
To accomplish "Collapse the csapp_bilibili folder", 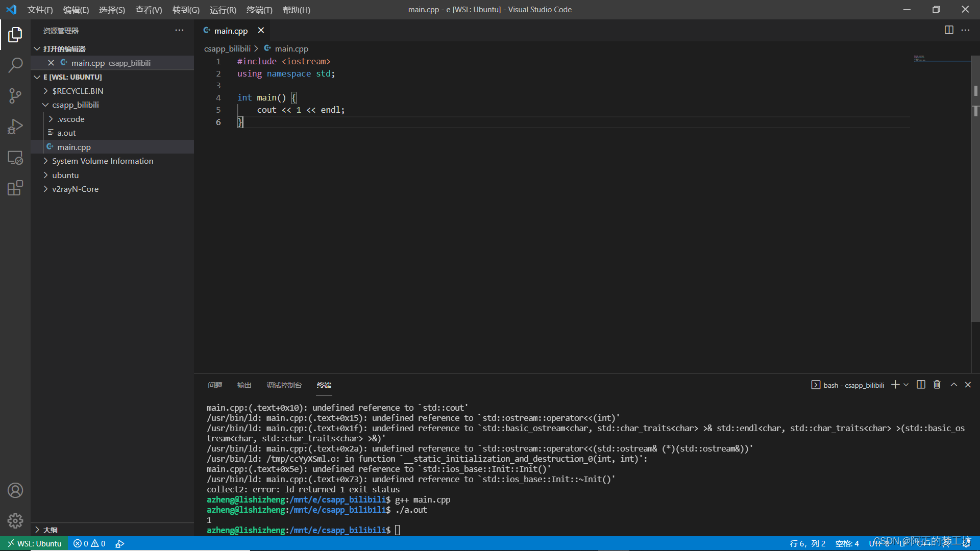I will click(75, 105).
